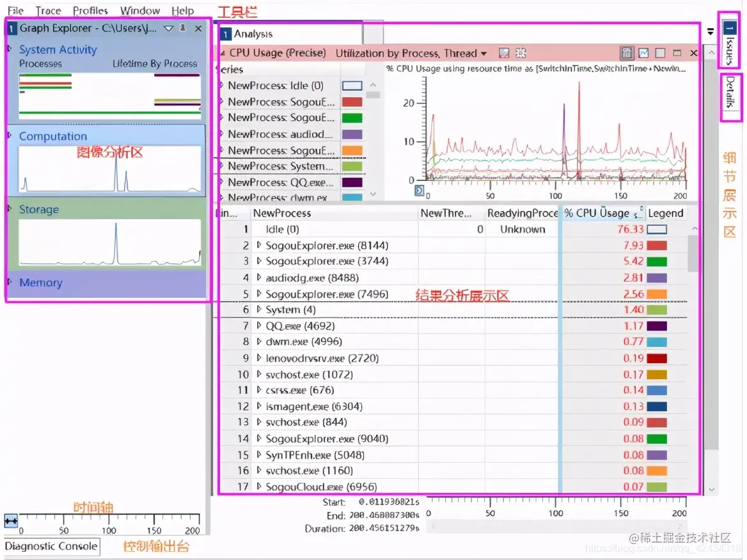Open the Diagnostic Console

click(51, 546)
